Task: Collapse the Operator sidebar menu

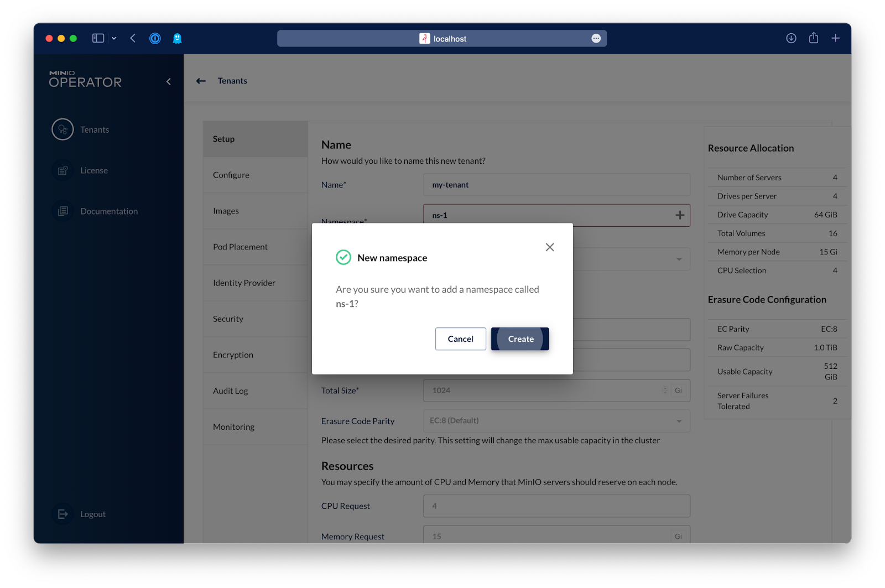Action: coord(169,82)
